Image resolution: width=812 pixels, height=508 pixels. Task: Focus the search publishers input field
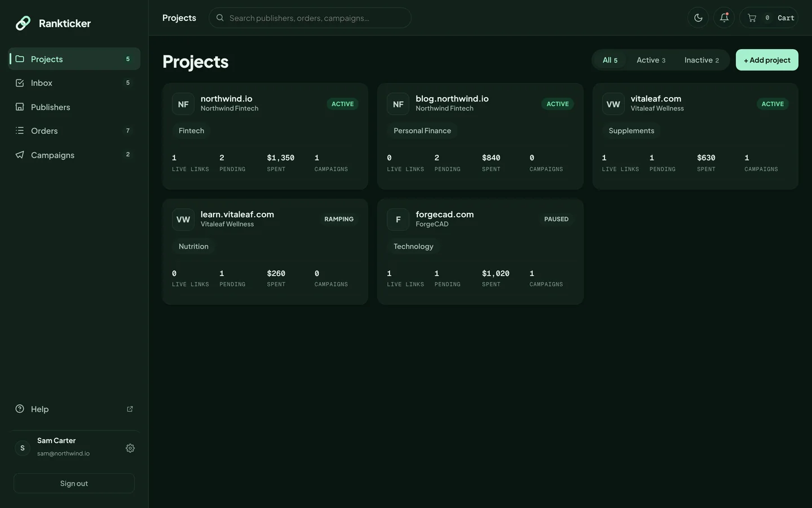coord(310,17)
